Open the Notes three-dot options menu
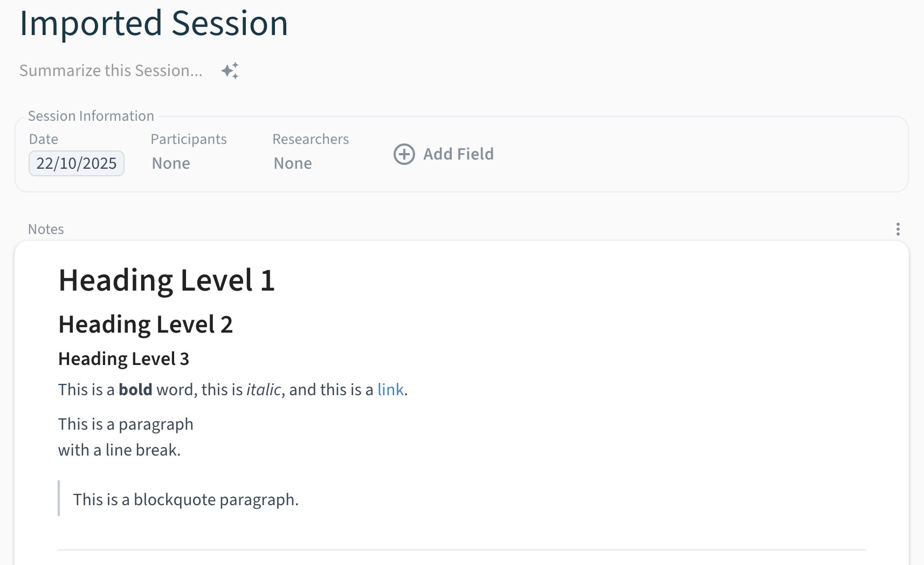Screen dimensions: 924x565 point(898,229)
